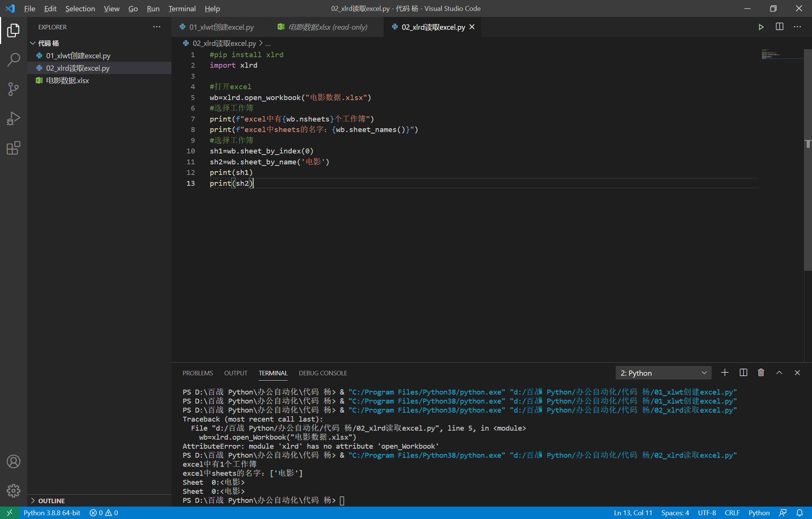Open editor More Actions ellipsis
Image resolution: width=812 pixels, height=519 pixels.
797,27
